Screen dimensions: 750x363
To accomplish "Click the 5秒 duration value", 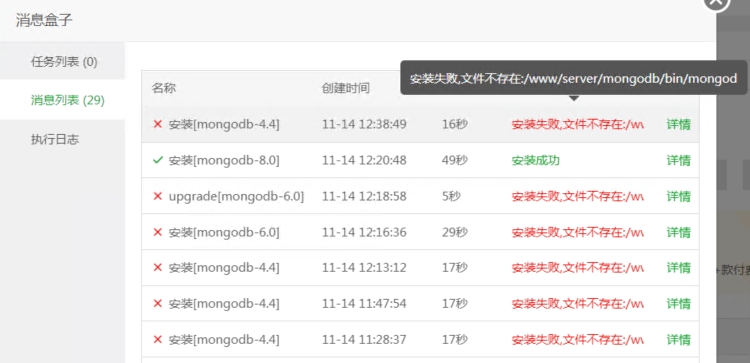I will point(451,196).
